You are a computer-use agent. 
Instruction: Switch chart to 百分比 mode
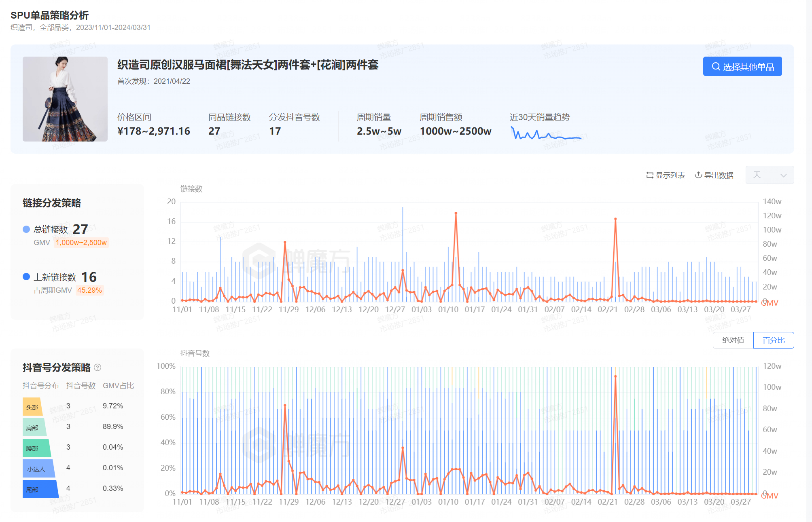point(773,340)
